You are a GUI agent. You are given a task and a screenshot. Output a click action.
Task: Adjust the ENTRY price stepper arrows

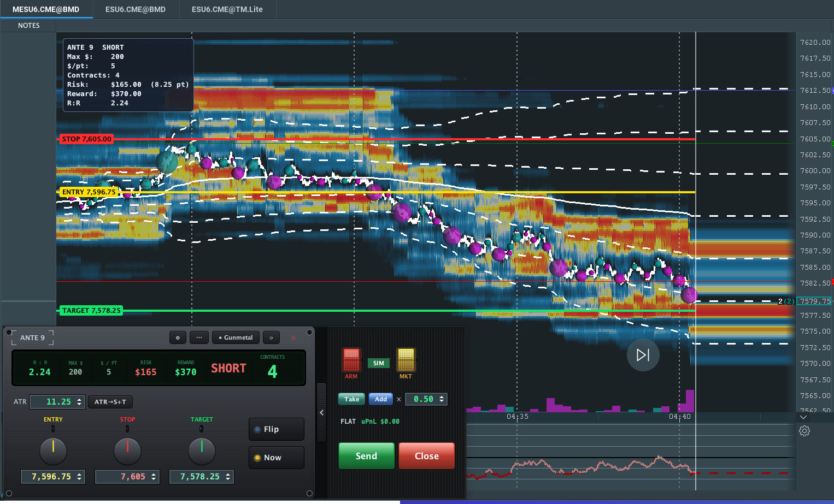click(79, 477)
